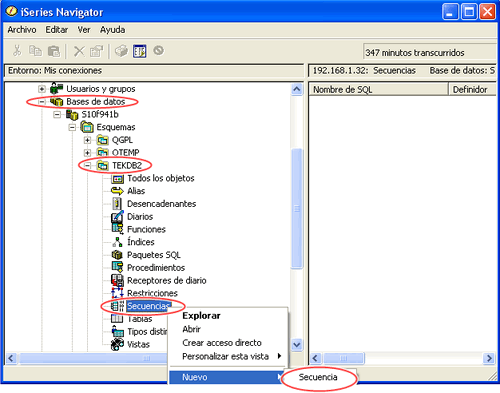Viewport: 500px width, 393px height.
Task: Click the taskpad window toolbar icon
Action: pos(140,51)
